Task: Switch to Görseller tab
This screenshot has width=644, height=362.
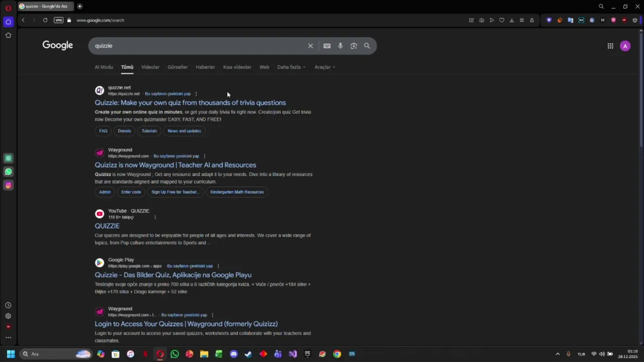Action: pos(178,67)
